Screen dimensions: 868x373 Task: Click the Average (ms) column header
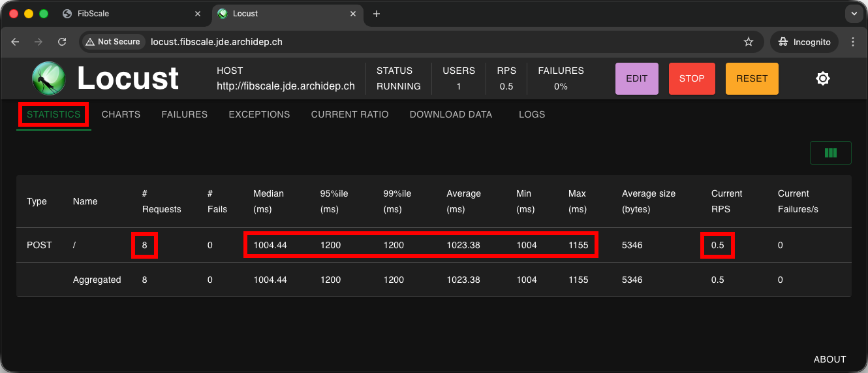(x=463, y=201)
